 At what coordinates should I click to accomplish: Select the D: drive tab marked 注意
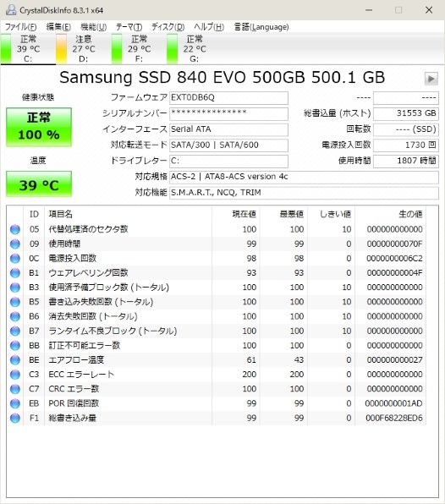84,49
